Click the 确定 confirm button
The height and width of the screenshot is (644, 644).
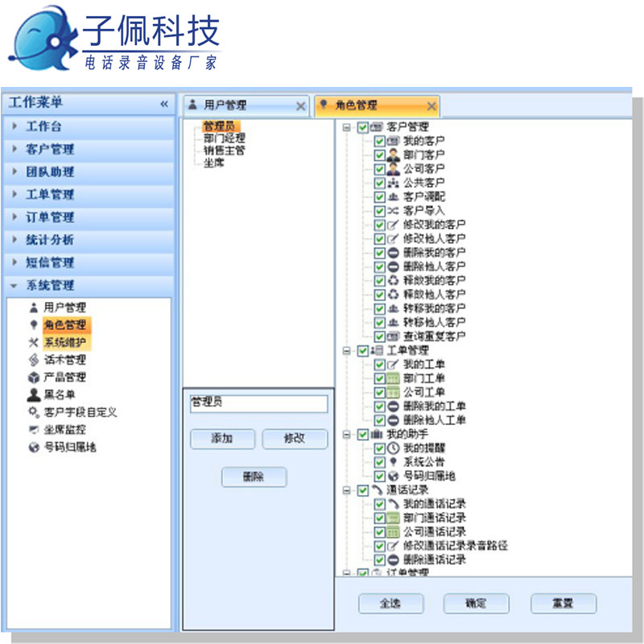tap(476, 603)
